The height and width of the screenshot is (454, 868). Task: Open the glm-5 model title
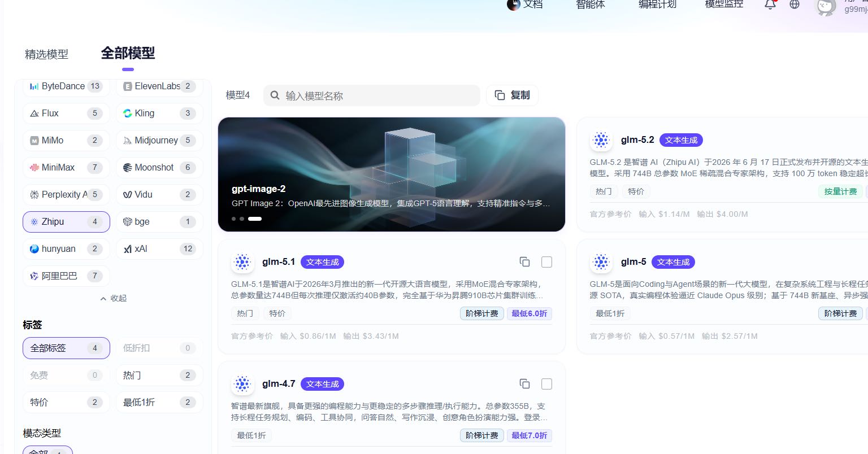point(633,262)
